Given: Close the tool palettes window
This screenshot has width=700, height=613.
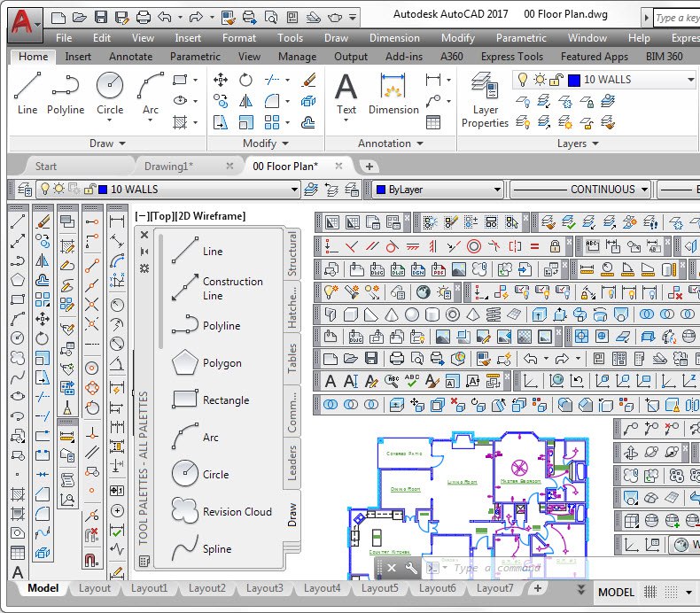Looking at the screenshot, I should tap(144, 235).
